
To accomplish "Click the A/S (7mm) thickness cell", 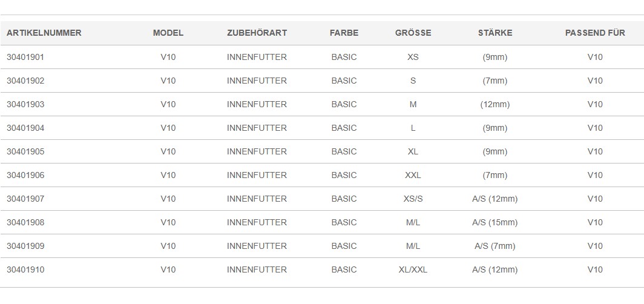I will (495, 246).
